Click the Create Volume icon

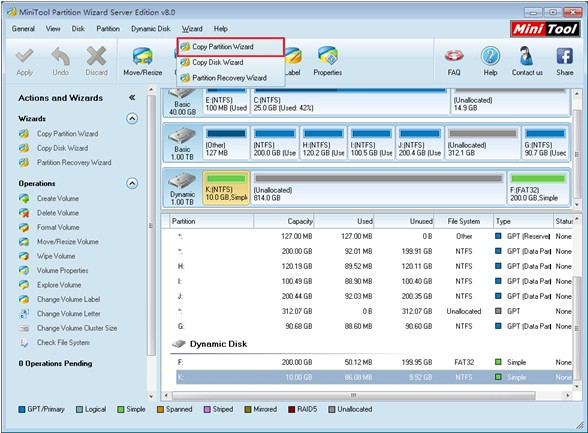click(x=24, y=198)
